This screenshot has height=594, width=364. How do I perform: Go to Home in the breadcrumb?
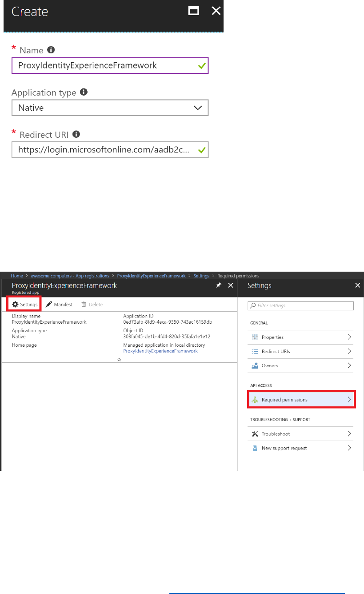tap(17, 276)
